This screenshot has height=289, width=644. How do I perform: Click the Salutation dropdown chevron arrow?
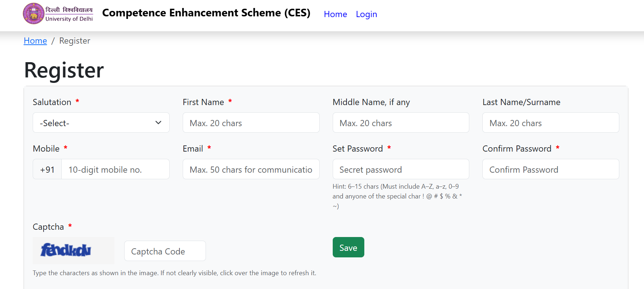click(158, 123)
